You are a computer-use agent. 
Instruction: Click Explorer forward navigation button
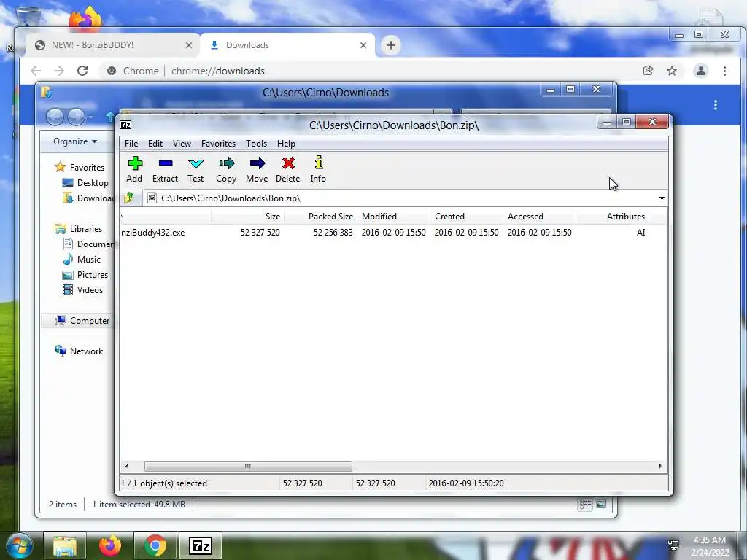pyautogui.click(x=76, y=117)
